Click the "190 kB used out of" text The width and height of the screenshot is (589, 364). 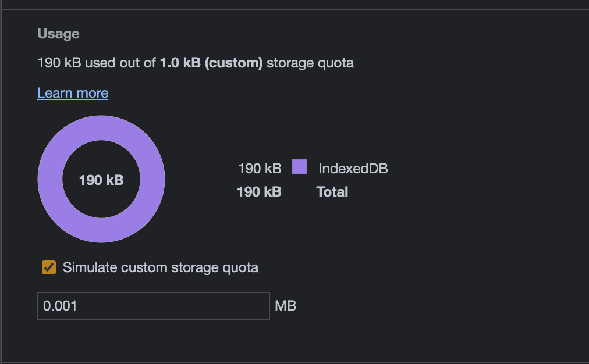[97, 63]
